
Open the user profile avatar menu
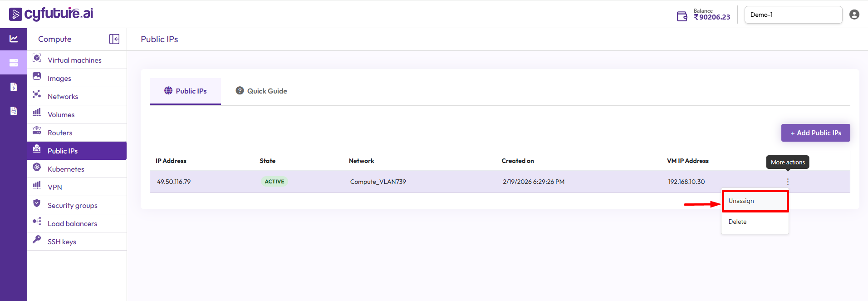(854, 15)
